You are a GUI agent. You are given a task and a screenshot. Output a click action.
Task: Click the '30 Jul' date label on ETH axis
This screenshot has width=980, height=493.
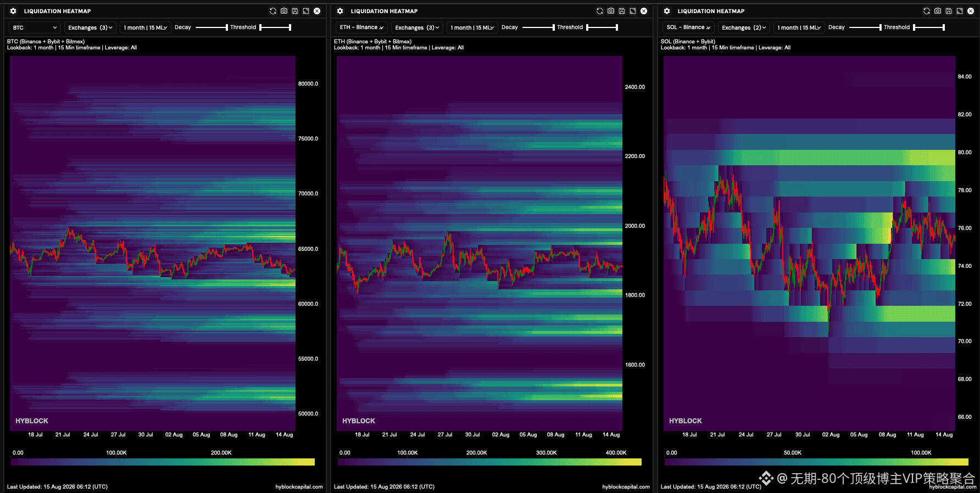pyautogui.click(x=472, y=435)
